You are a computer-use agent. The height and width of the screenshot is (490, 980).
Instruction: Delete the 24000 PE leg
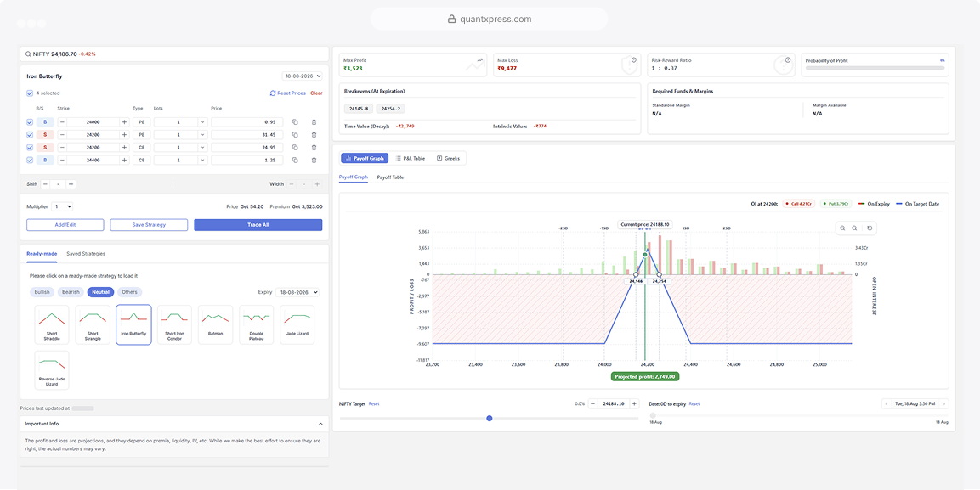[x=314, y=122]
